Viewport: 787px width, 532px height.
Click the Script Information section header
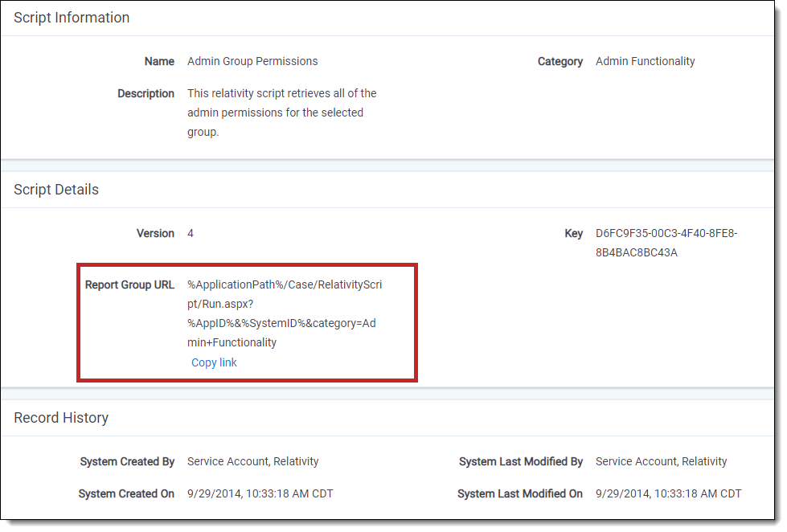[x=72, y=18]
